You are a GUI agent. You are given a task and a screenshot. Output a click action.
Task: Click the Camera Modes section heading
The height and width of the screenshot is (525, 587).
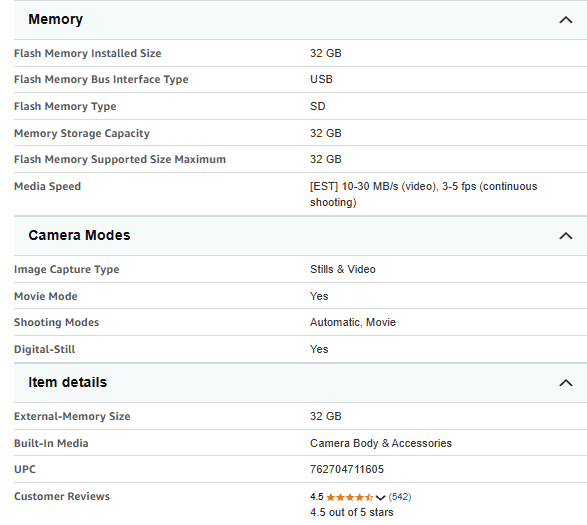pos(79,235)
